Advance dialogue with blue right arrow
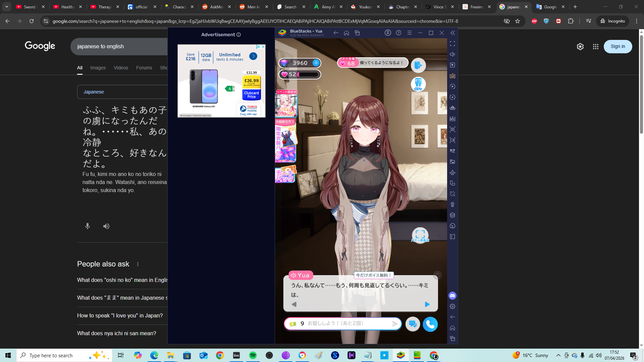This screenshot has width=644, height=362. pos(427,304)
